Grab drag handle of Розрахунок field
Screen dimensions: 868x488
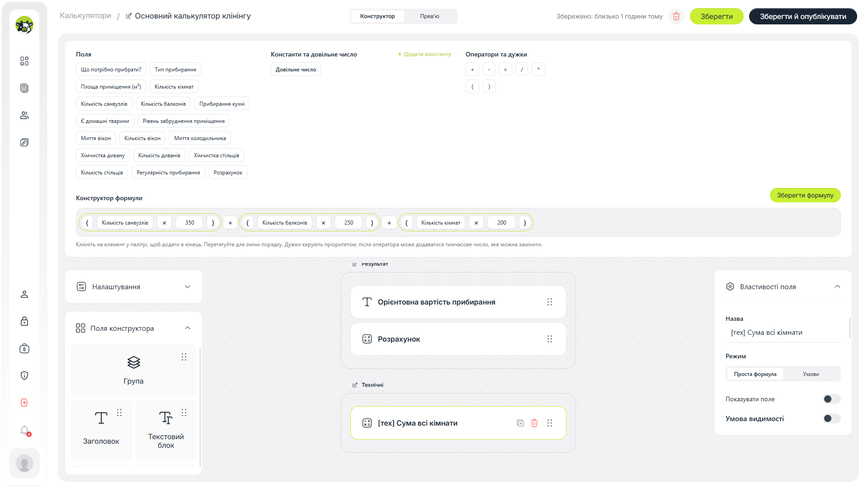point(550,339)
